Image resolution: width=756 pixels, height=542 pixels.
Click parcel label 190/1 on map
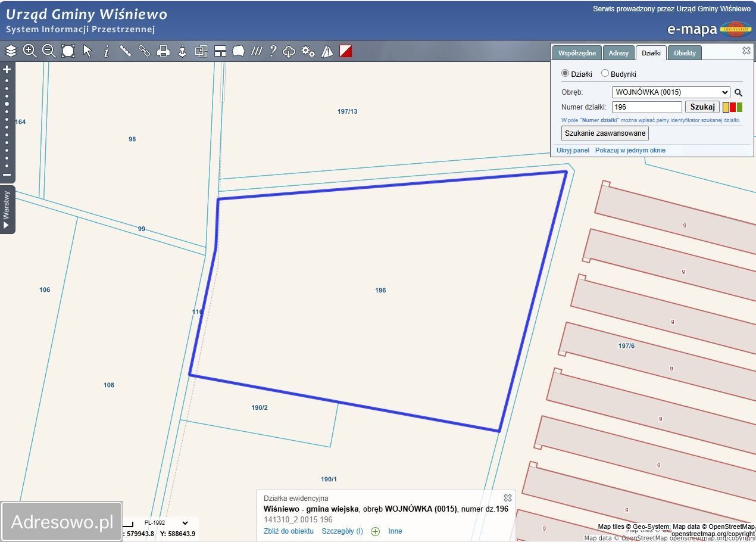point(329,479)
